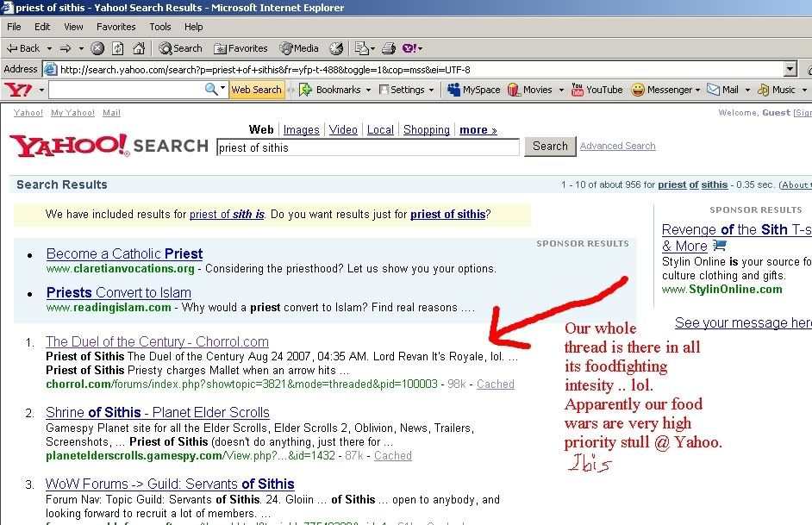Open Messenger from the Yahoo toolbar
Viewport: 812px width, 525px height.
point(662,90)
